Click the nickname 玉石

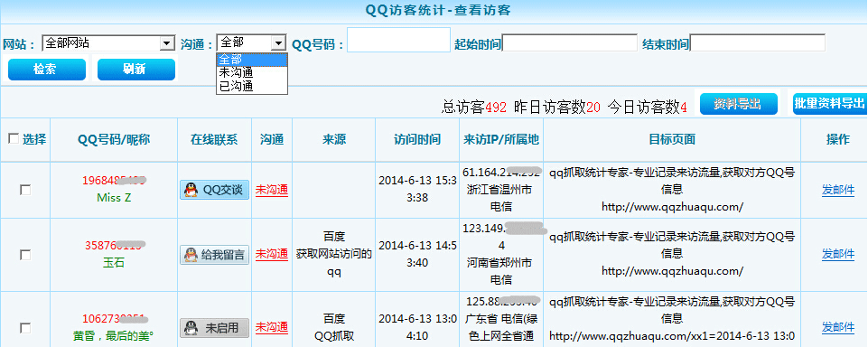tap(114, 263)
